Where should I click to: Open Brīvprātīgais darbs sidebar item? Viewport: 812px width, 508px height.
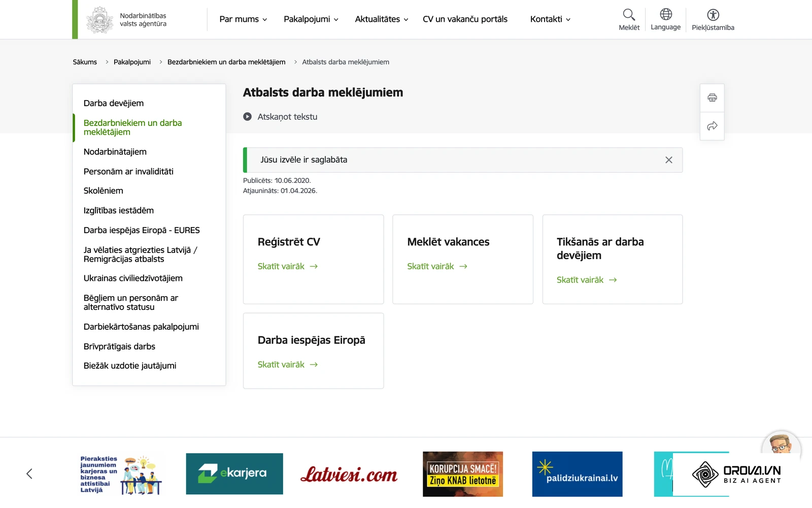pyautogui.click(x=119, y=346)
